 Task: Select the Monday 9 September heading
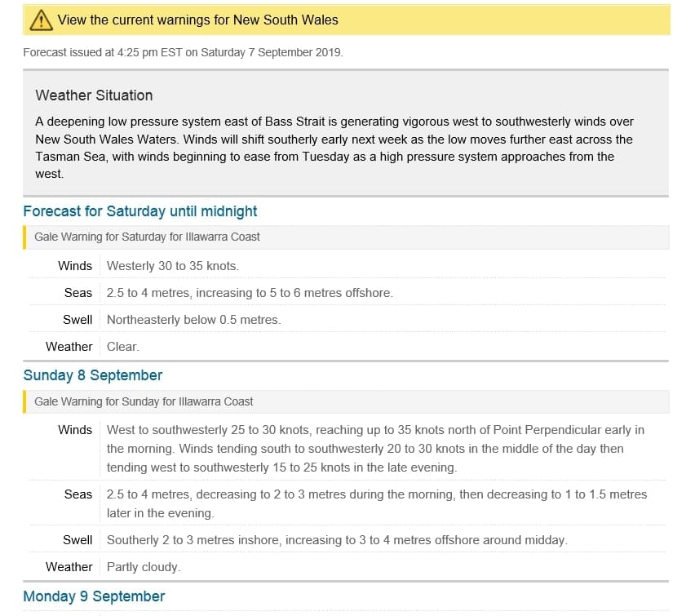click(94, 596)
